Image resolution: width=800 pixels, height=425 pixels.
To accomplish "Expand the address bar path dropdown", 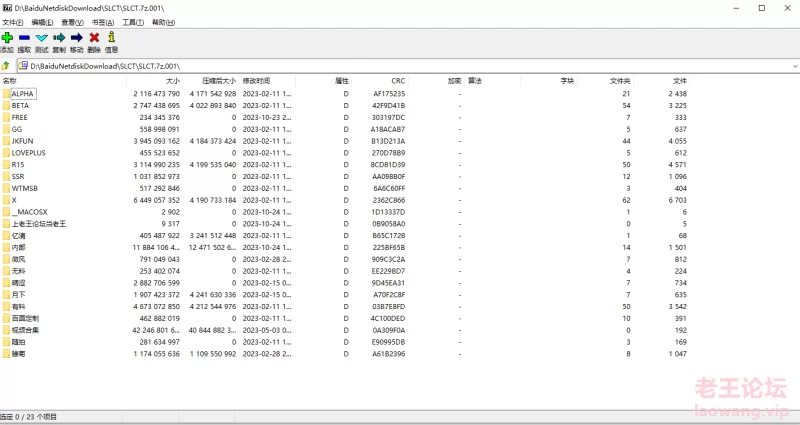I will pos(793,66).
